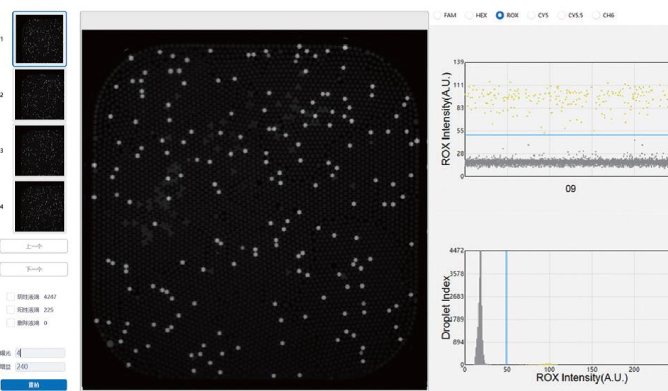Click the previous image button (上一个)

[x=34, y=246]
